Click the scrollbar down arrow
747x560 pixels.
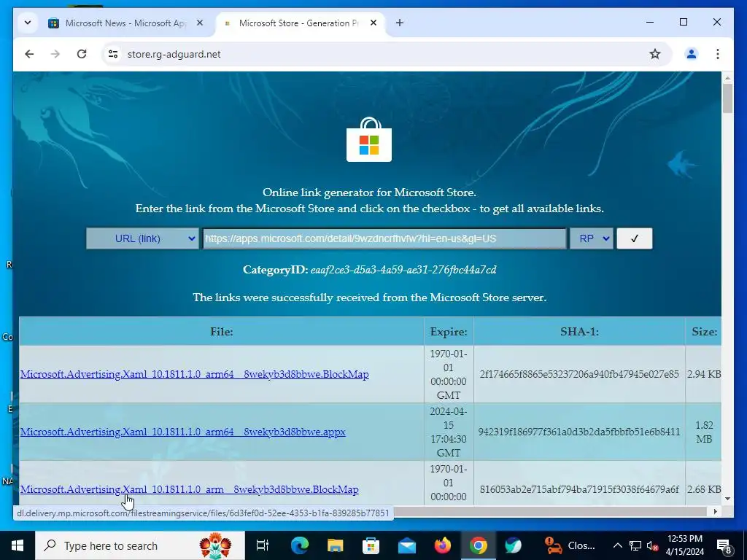pyautogui.click(x=727, y=499)
